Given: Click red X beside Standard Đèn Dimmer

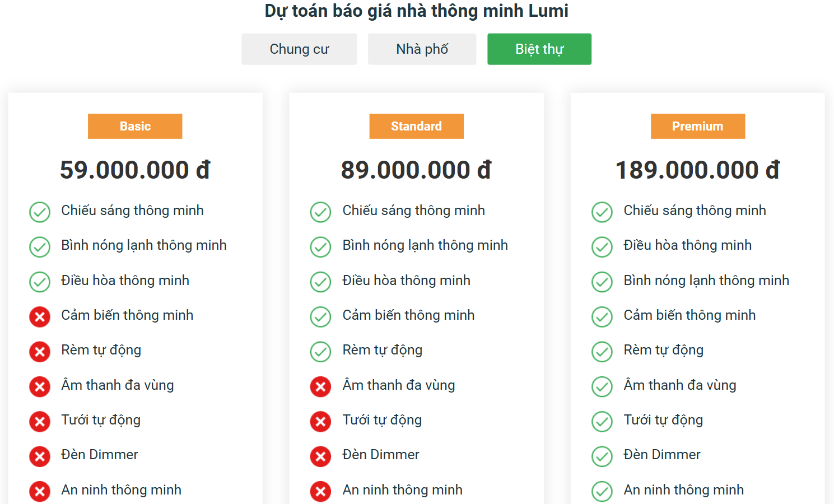Looking at the screenshot, I should pos(320,456).
